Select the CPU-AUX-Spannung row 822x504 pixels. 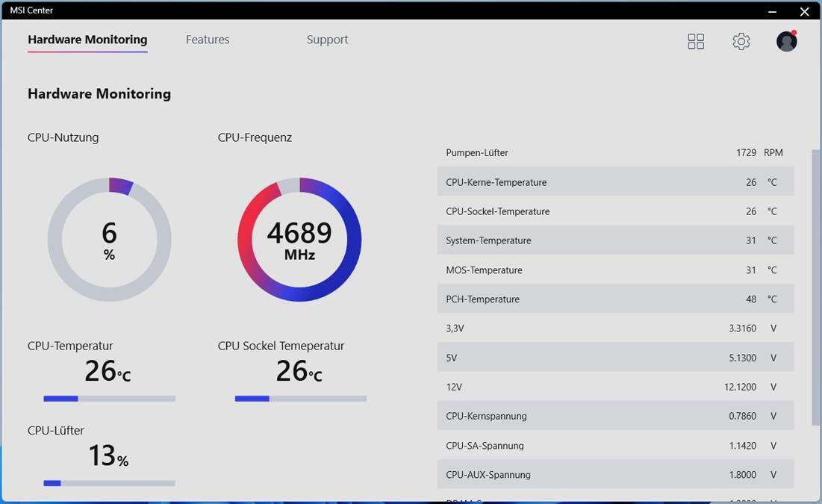tap(615, 475)
